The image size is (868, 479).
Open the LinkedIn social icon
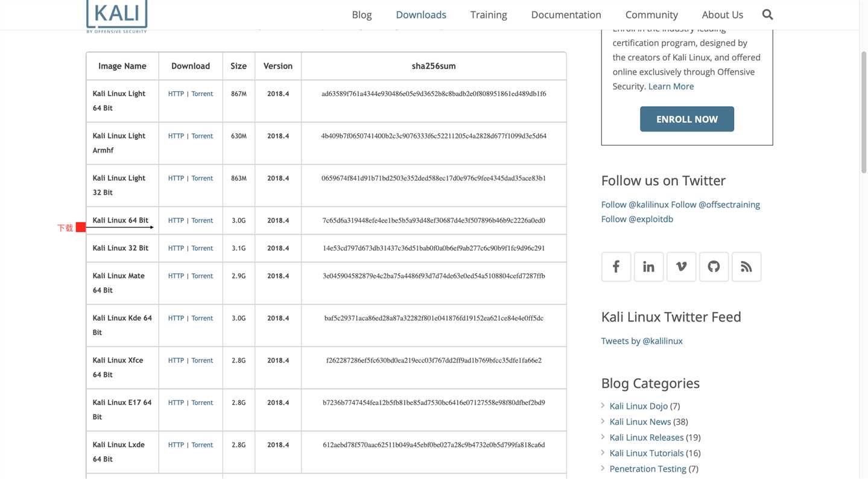click(648, 267)
